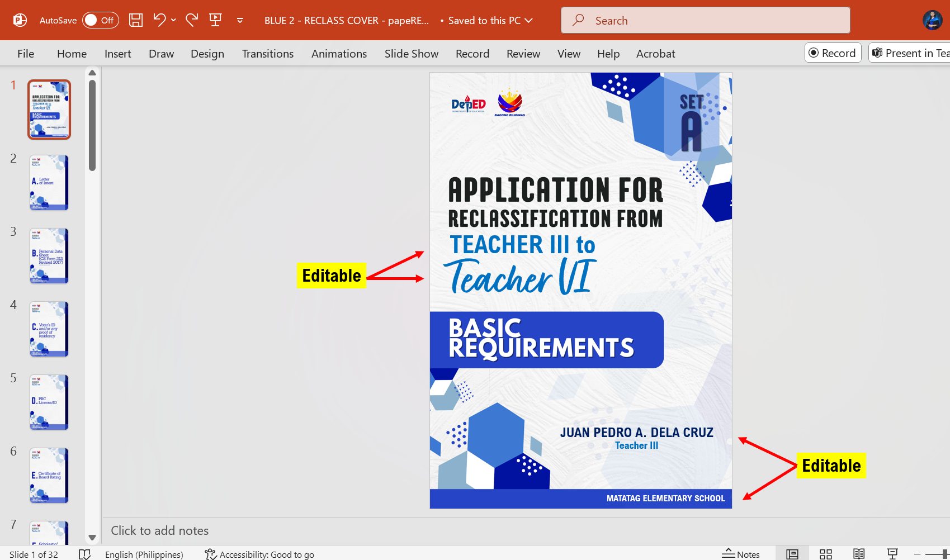
Task: Open the Animations tab
Action: pos(339,54)
